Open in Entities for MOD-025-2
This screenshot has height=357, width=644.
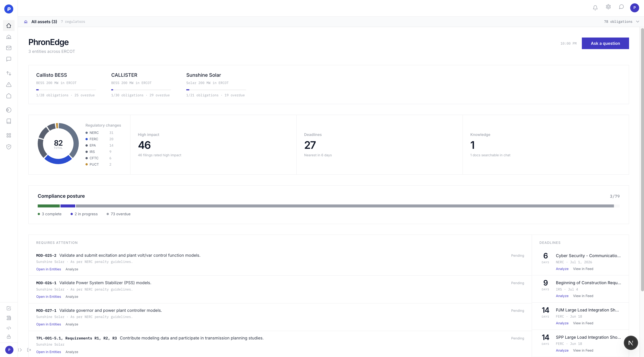(49, 269)
